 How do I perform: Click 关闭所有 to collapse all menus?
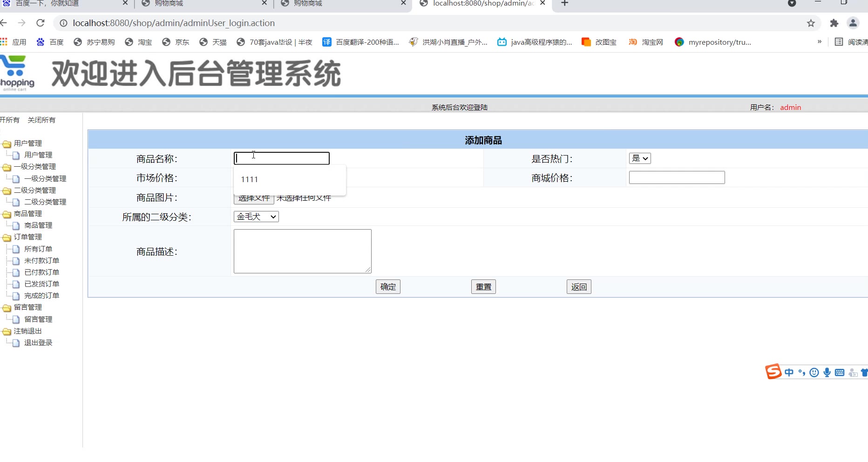[x=41, y=120]
